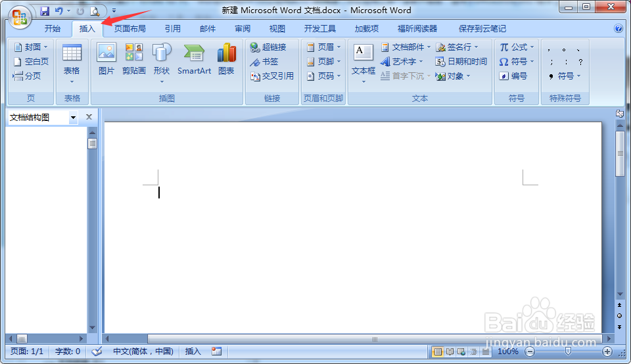The width and height of the screenshot is (631, 364).
Task: Insert a chart (图表)
Action: 226,59
